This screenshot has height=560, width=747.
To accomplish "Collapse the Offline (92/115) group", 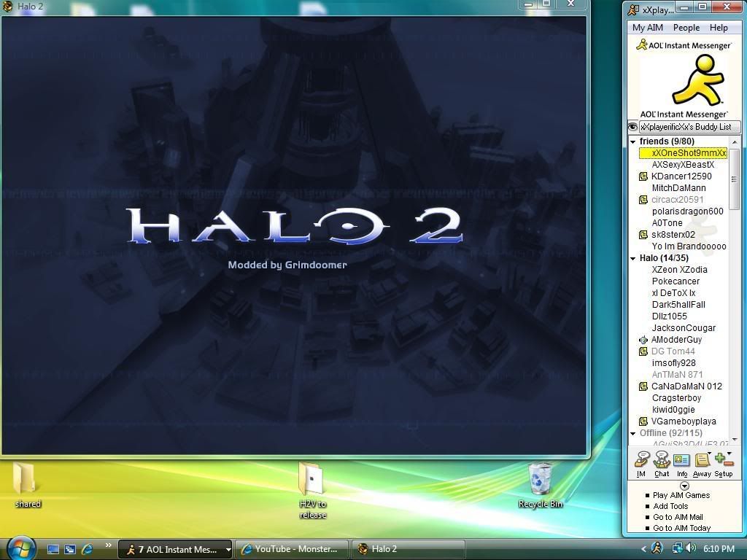I will (x=633, y=433).
